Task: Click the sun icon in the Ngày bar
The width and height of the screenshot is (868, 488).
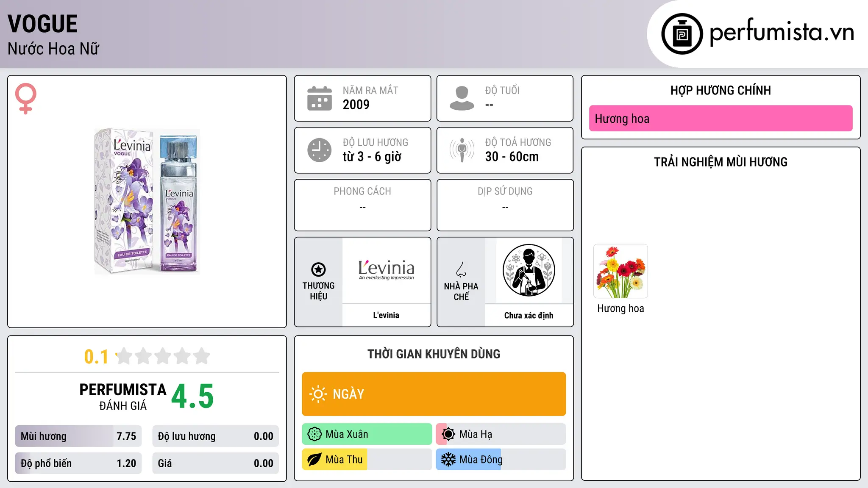Action: (318, 394)
